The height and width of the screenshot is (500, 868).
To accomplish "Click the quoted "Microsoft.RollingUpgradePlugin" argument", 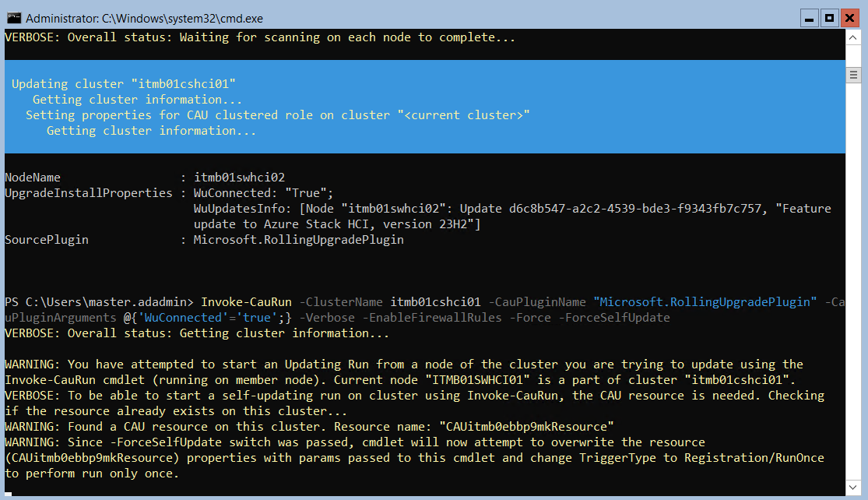I will 705,301.
